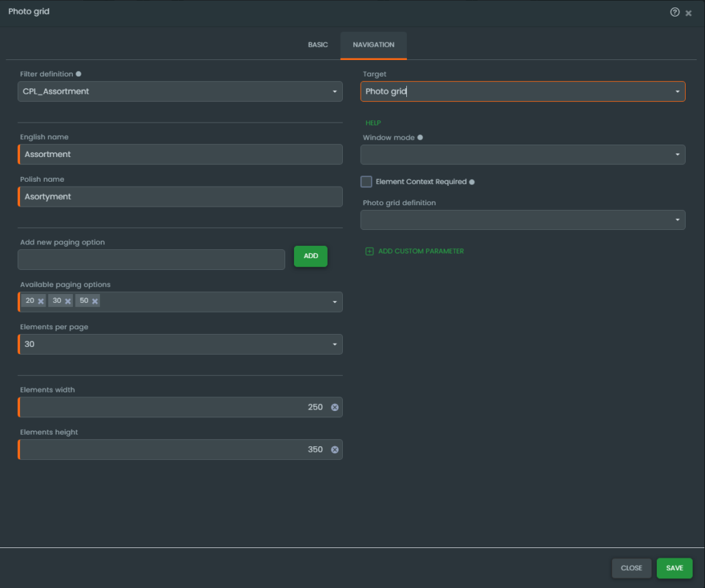Image resolution: width=705 pixels, height=588 pixels.
Task: Save the photo grid settings
Action: coord(674,568)
